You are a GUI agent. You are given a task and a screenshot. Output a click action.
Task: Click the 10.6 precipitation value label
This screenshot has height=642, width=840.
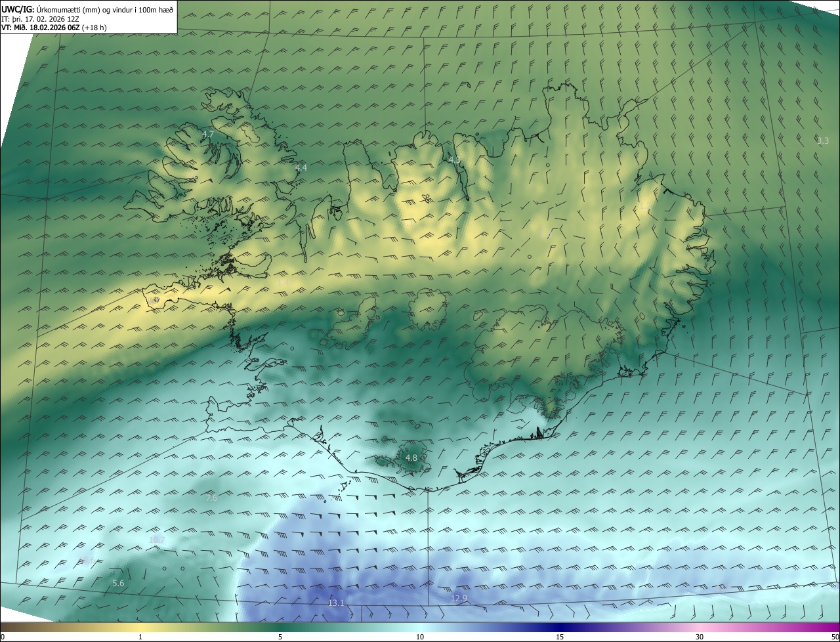point(87,560)
